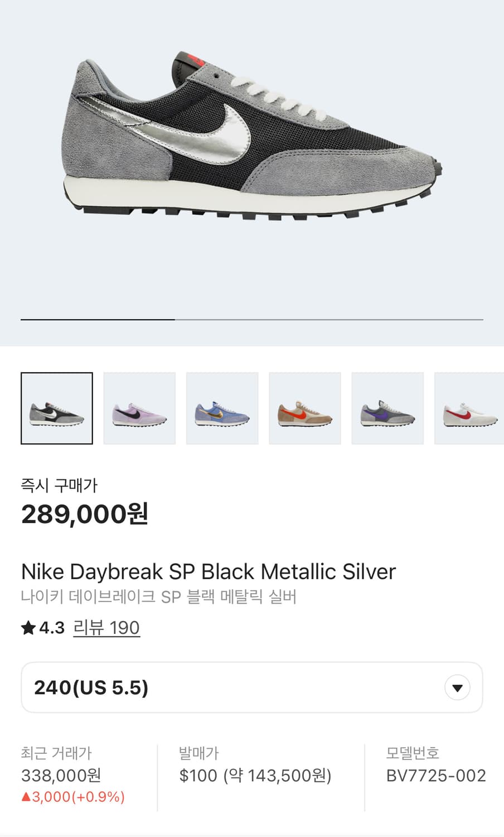Tap the 발매가 $100 release price
Viewport: 504px width, 837px height.
click(255, 775)
